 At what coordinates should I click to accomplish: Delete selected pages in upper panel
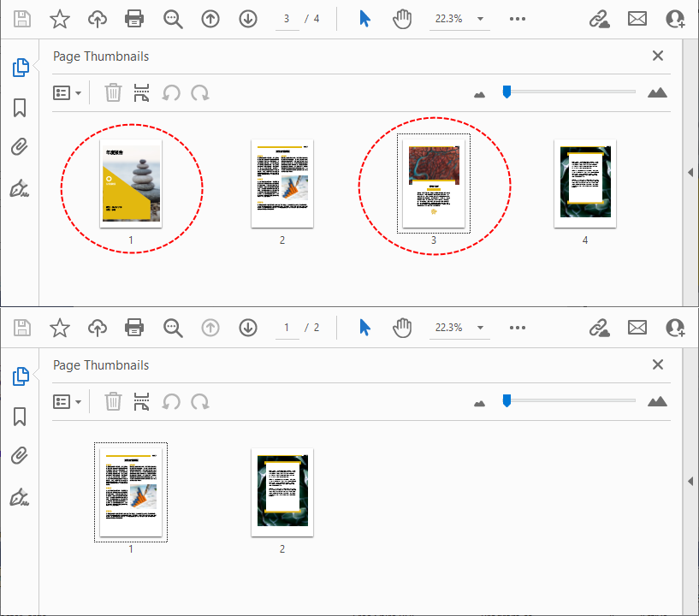point(113,92)
